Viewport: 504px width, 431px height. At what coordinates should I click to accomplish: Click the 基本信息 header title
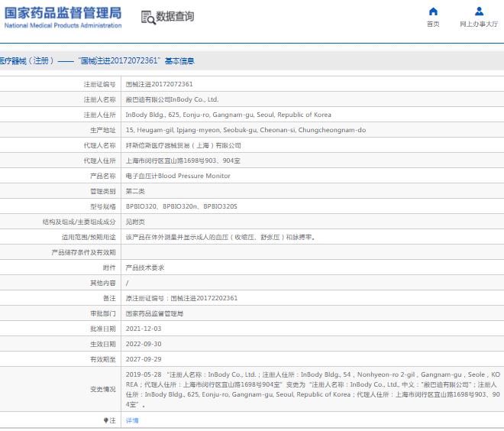[x=179, y=61]
